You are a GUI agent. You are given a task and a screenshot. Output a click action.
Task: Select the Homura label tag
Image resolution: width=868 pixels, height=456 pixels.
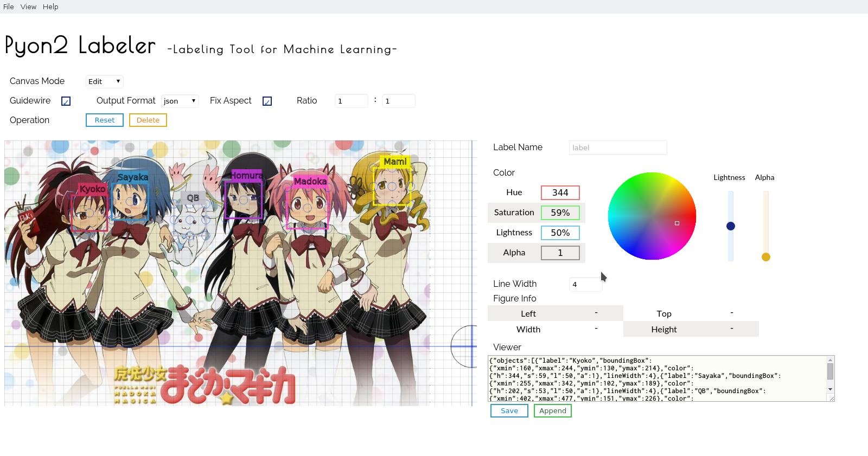247,175
